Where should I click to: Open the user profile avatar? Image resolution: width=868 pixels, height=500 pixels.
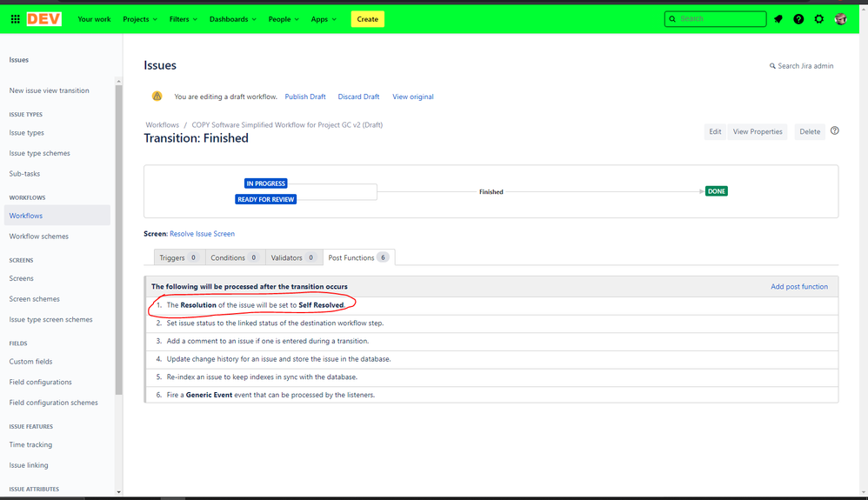(x=841, y=19)
